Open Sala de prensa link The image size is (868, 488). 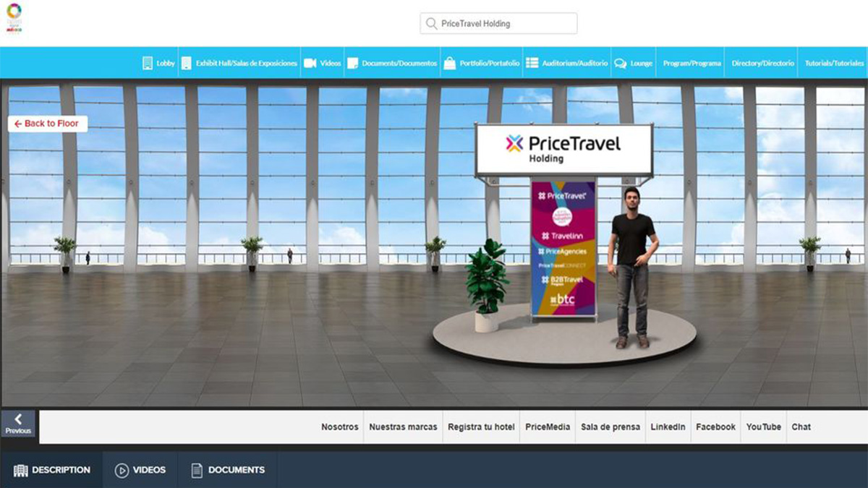click(610, 427)
